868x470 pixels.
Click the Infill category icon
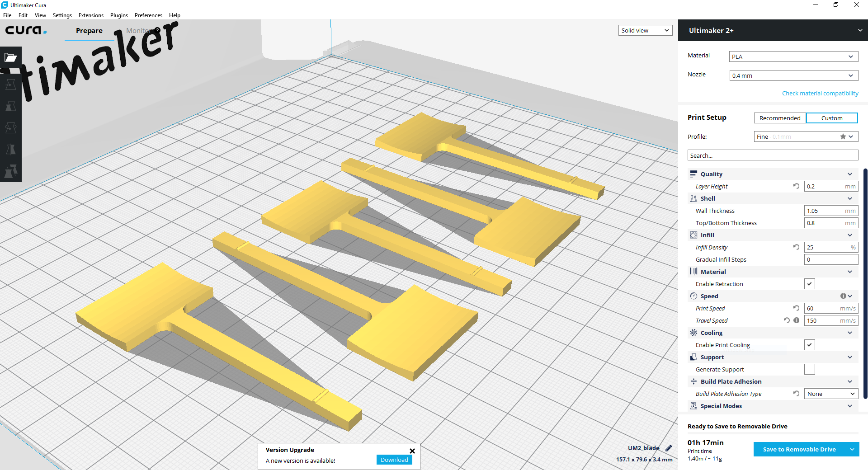click(x=693, y=235)
